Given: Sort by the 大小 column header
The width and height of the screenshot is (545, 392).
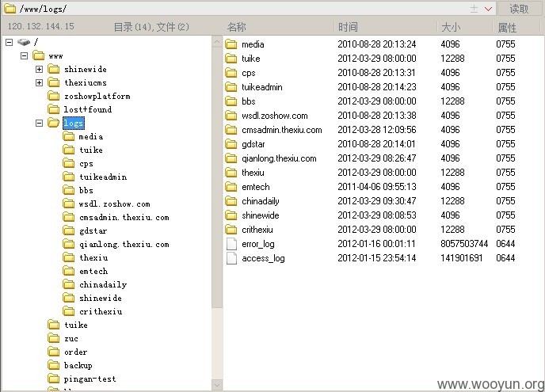Looking at the screenshot, I should coord(451,27).
